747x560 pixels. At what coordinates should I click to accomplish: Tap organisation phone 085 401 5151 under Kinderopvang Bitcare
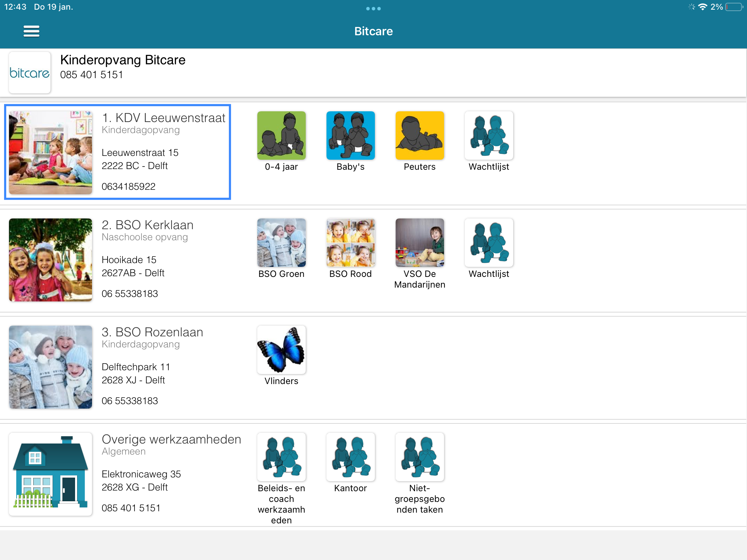[x=92, y=75]
